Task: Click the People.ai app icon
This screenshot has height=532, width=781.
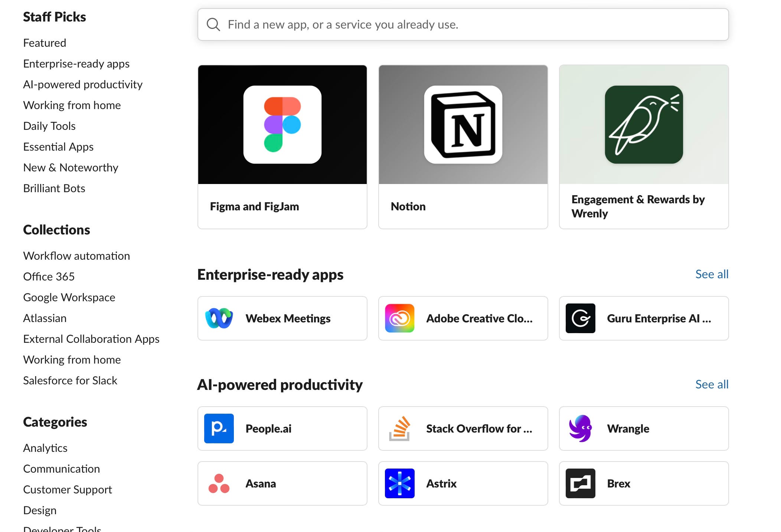Action: [219, 428]
